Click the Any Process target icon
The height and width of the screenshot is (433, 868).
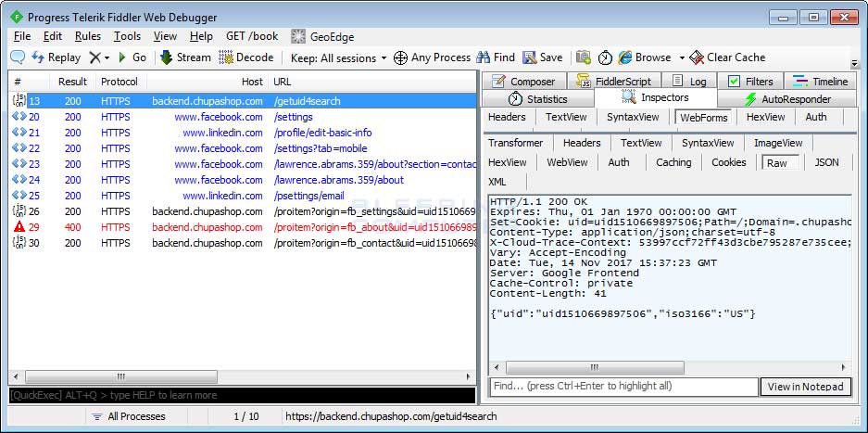click(x=400, y=57)
